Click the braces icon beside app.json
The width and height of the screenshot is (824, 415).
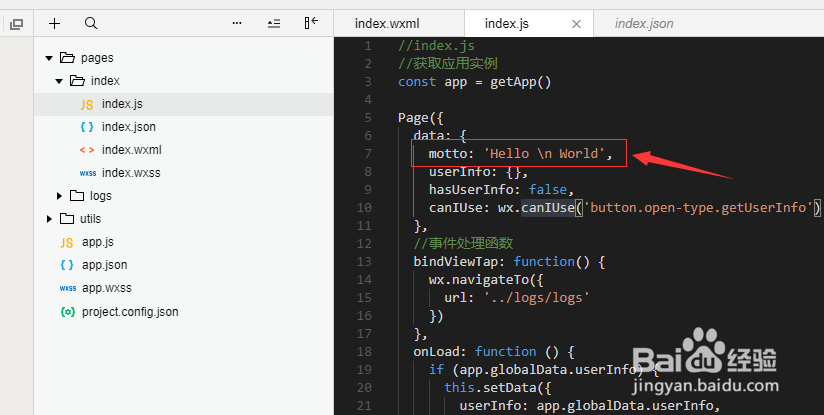click(67, 265)
